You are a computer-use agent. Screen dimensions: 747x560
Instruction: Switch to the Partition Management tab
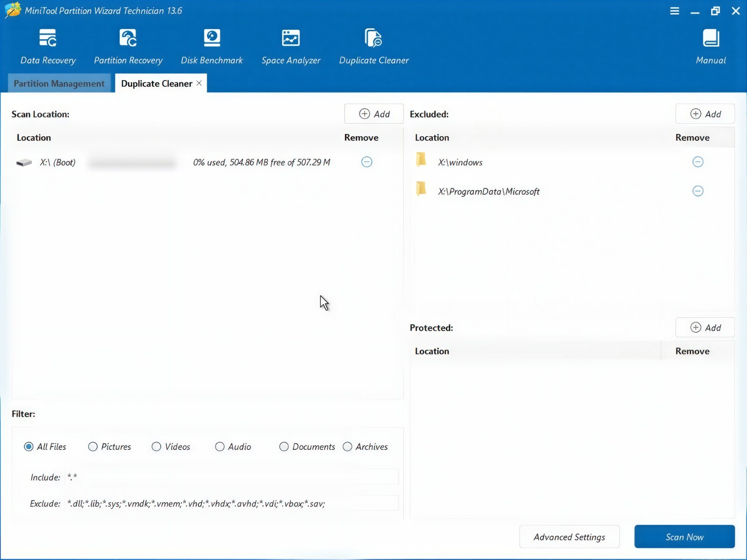click(59, 84)
